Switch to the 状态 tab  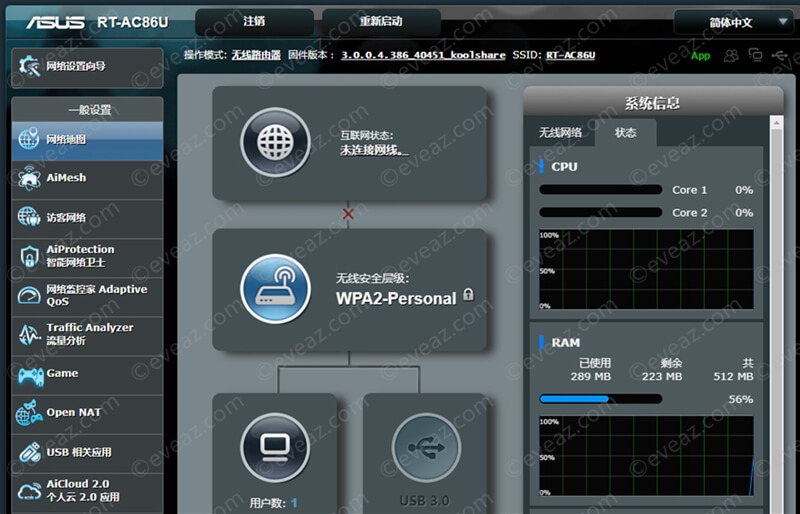(x=626, y=133)
